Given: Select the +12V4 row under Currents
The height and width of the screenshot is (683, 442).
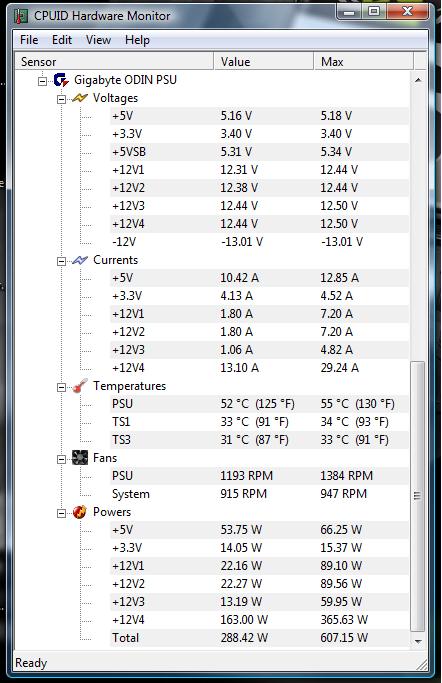Looking at the screenshot, I should tap(259, 368).
